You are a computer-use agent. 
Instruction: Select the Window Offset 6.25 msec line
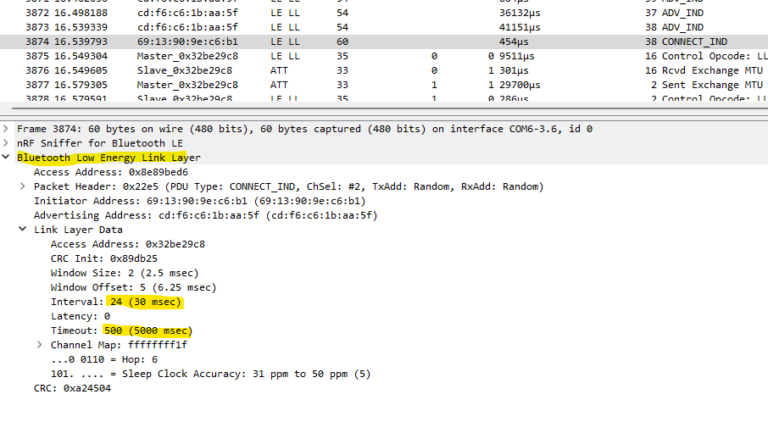128,287
